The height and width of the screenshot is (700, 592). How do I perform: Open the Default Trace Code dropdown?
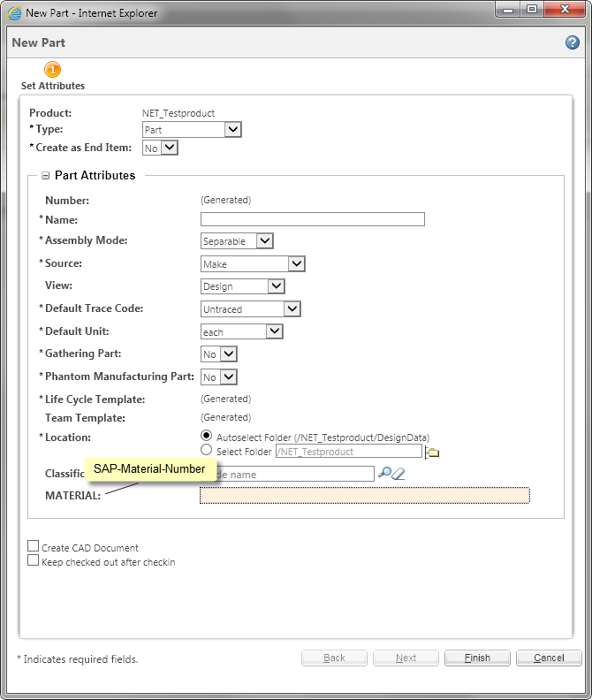coord(251,309)
